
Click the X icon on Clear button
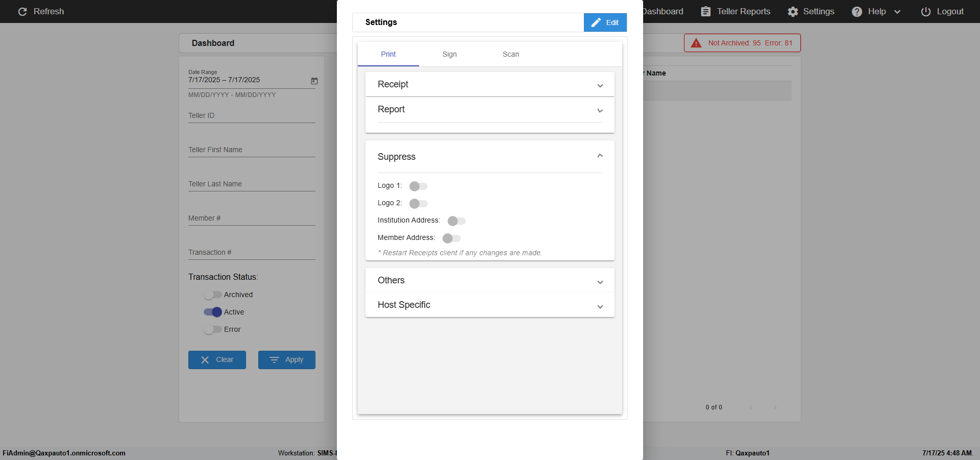point(205,360)
